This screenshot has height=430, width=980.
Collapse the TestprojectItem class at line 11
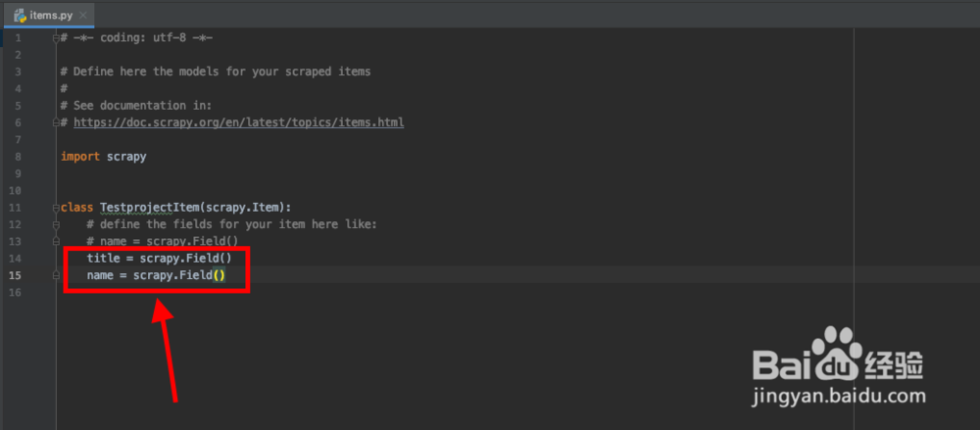point(56,207)
